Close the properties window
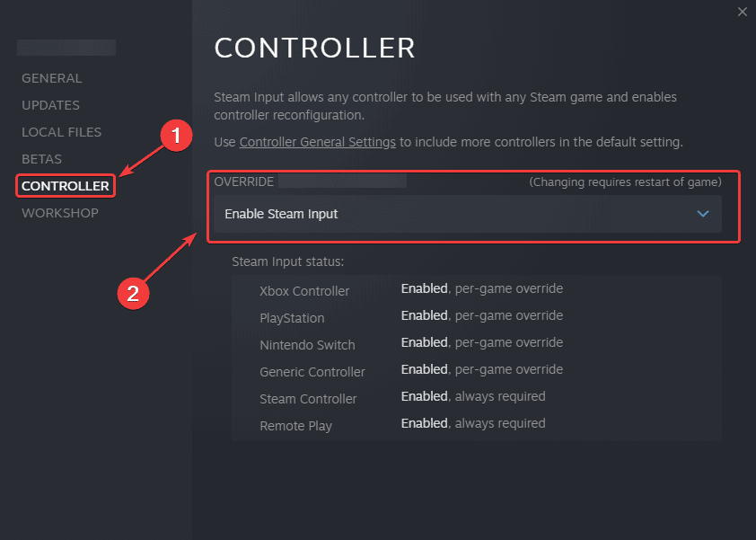 pos(742,12)
